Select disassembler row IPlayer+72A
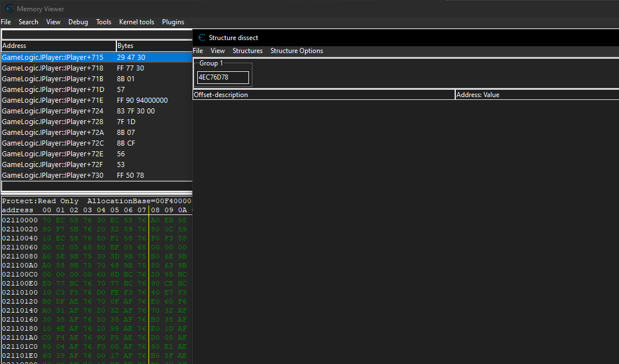Screen dimensions: 619x364 (x=97, y=133)
